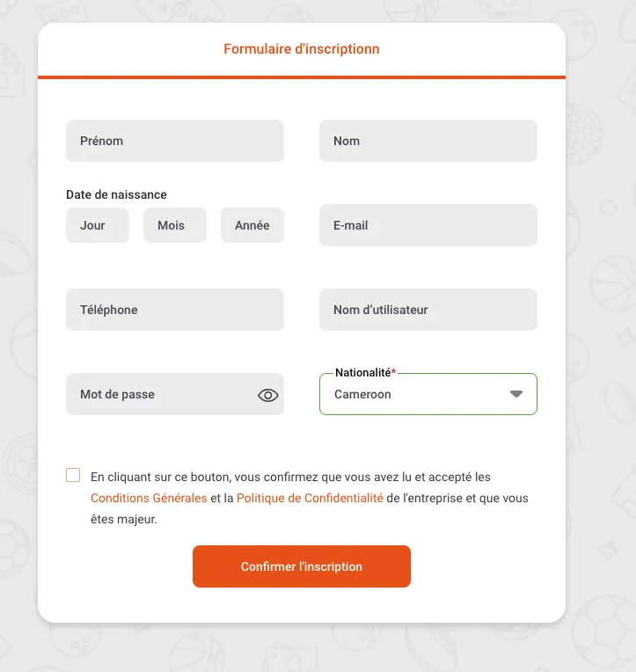Image resolution: width=636 pixels, height=672 pixels.
Task: Check the terms acceptance checkbox
Action: [x=73, y=476]
